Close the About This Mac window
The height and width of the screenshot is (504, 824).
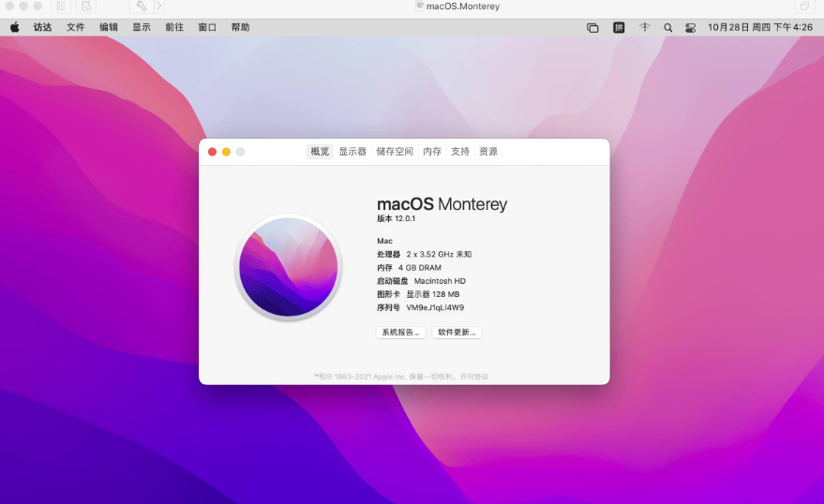(212, 152)
